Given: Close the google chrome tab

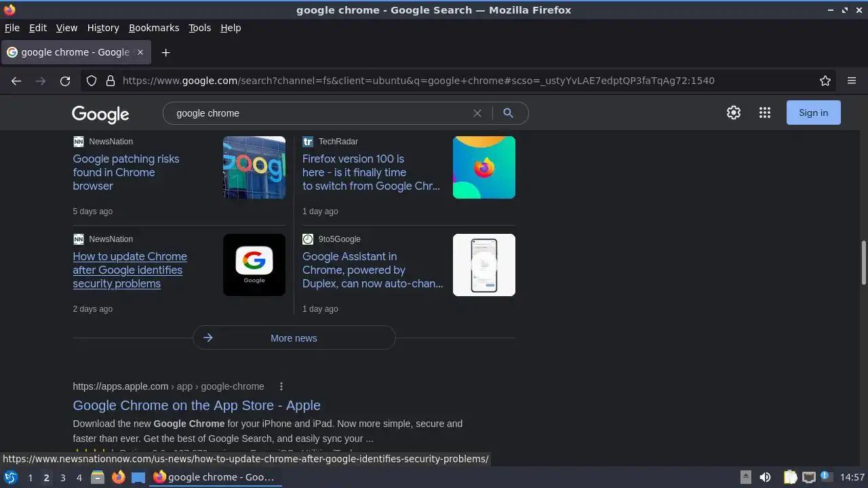Looking at the screenshot, I should [x=140, y=52].
